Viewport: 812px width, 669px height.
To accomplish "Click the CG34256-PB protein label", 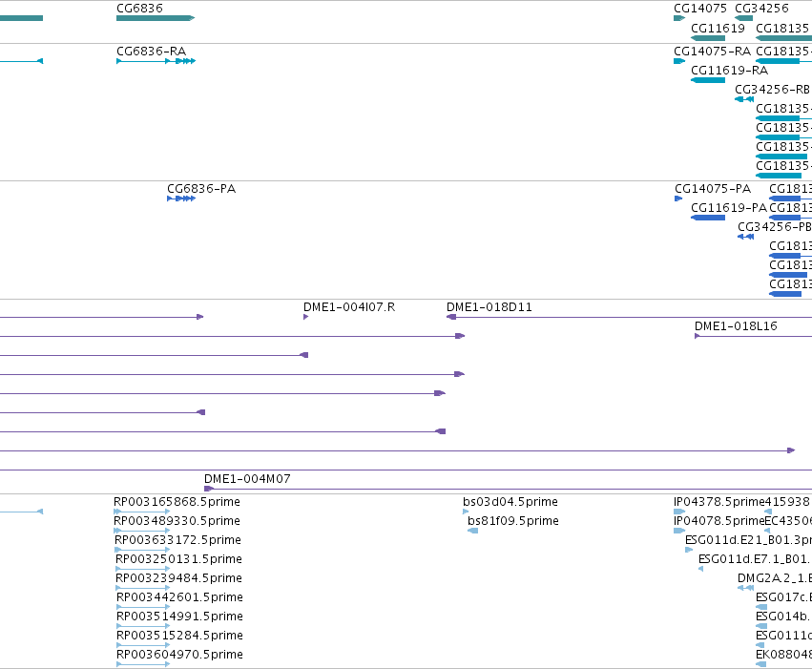I will tap(774, 227).
